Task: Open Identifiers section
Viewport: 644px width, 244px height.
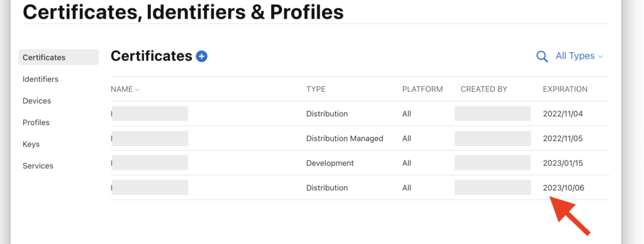Action: [x=40, y=79]
